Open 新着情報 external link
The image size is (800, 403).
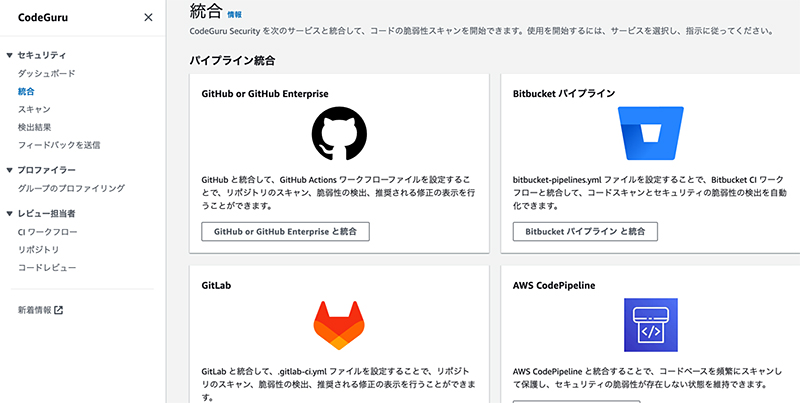(40, 310)
